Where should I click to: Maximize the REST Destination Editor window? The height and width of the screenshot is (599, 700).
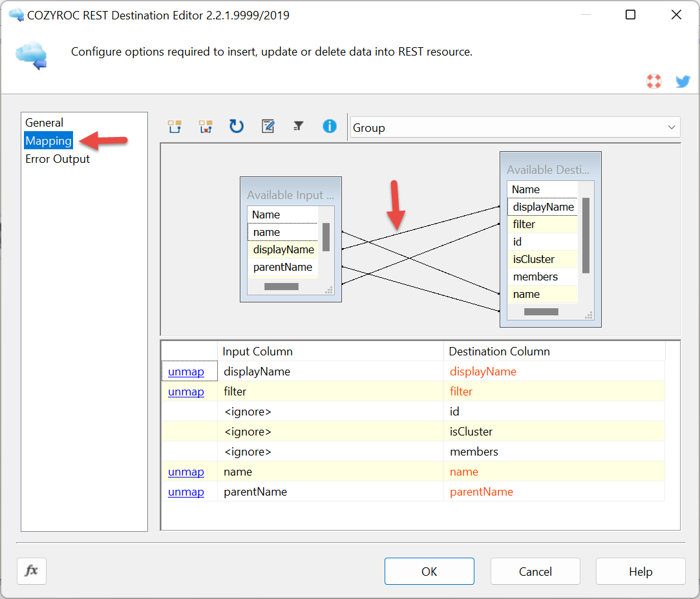pos(630,15)
